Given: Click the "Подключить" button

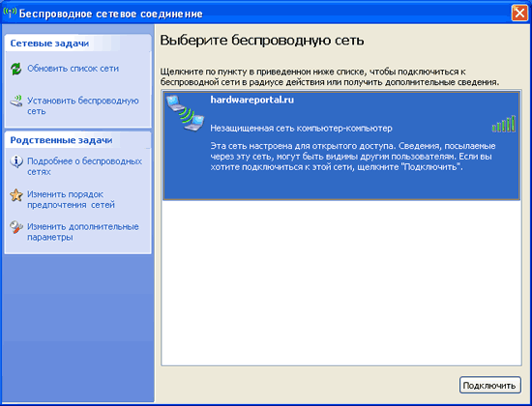Looking at the screenshot, I should 490,386.
